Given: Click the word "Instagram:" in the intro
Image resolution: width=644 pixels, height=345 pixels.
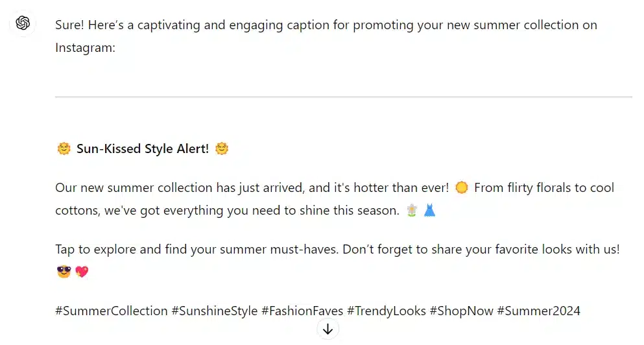Looking at the screenshot, I should click(85, 47).
